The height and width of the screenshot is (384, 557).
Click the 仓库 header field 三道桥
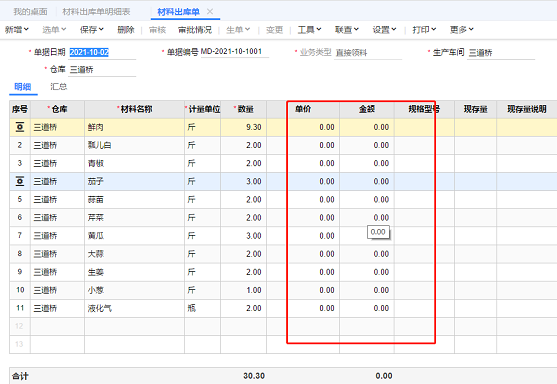tap(102, 70)
